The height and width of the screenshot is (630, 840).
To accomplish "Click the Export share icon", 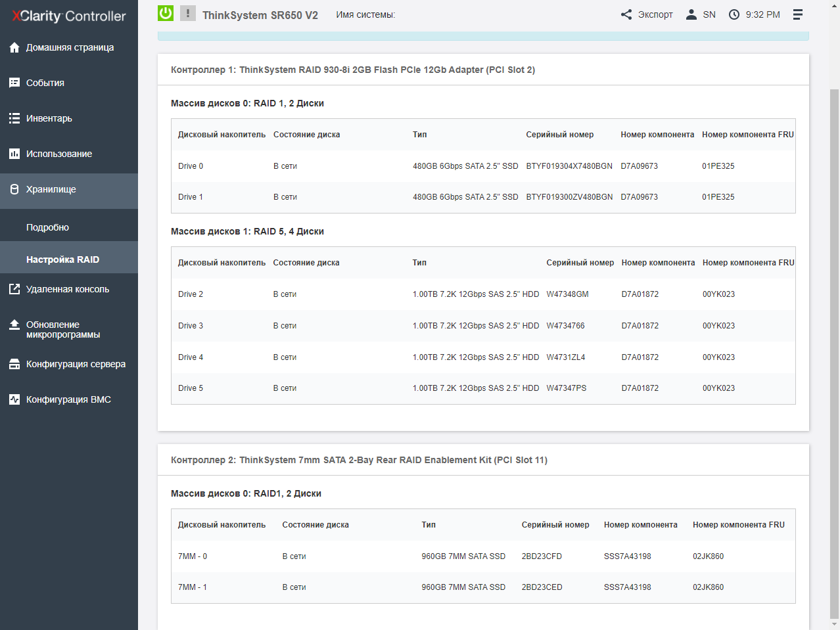I will [x=626, y=14].
